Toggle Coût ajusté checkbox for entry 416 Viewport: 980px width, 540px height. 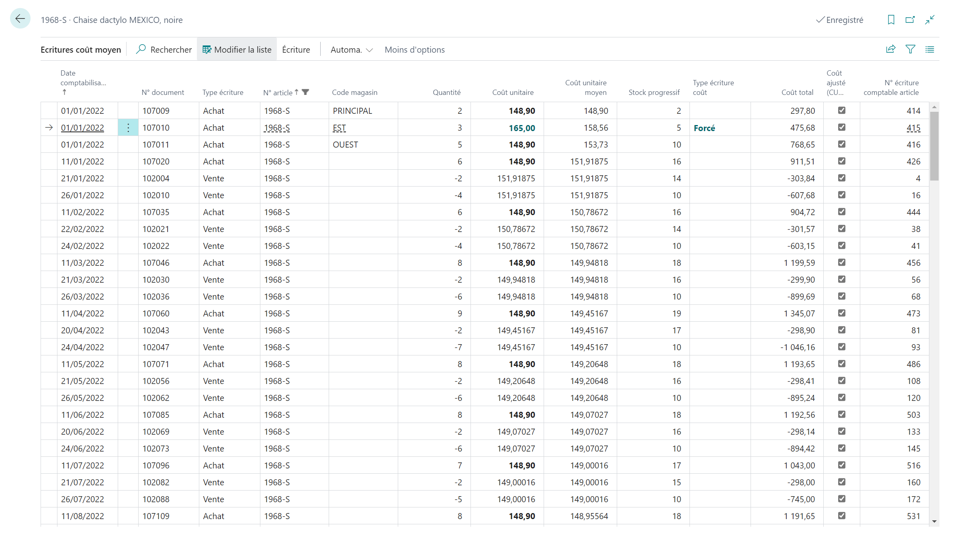(x=842, y=144)
